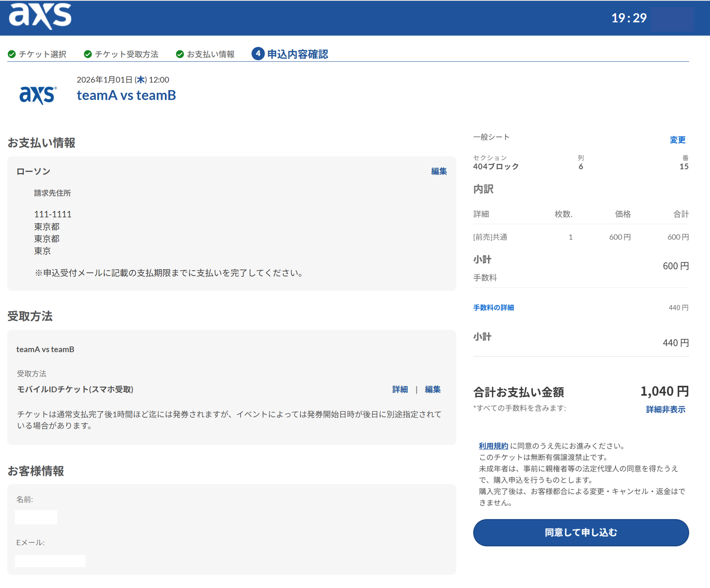
Task: Click the step 4 number badge
Action: [258, 53]
